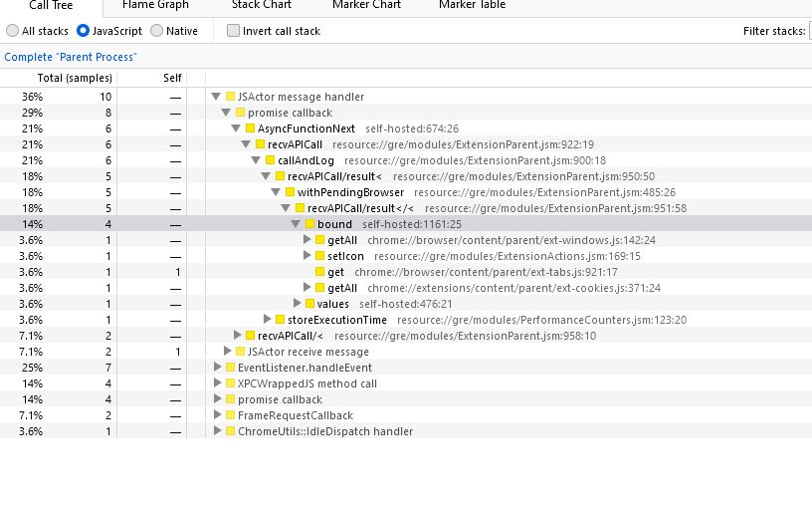
Task: Expand the values self-hosted node
Action: pyautogui.click(x=298, y=303)
